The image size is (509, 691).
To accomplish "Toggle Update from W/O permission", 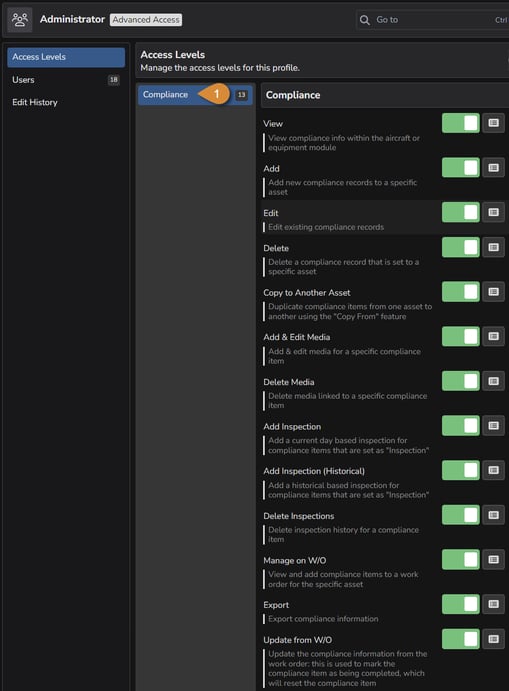I will [x=461, y=639].
